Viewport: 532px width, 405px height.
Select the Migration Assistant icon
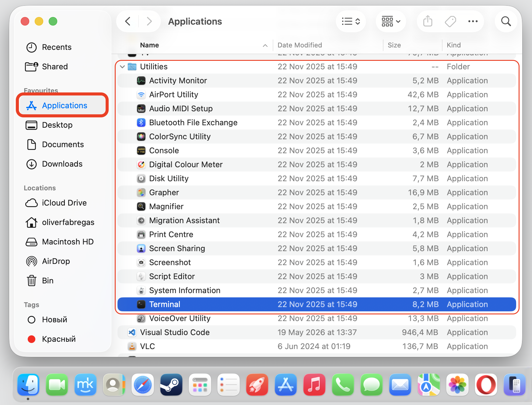(141, 220)
